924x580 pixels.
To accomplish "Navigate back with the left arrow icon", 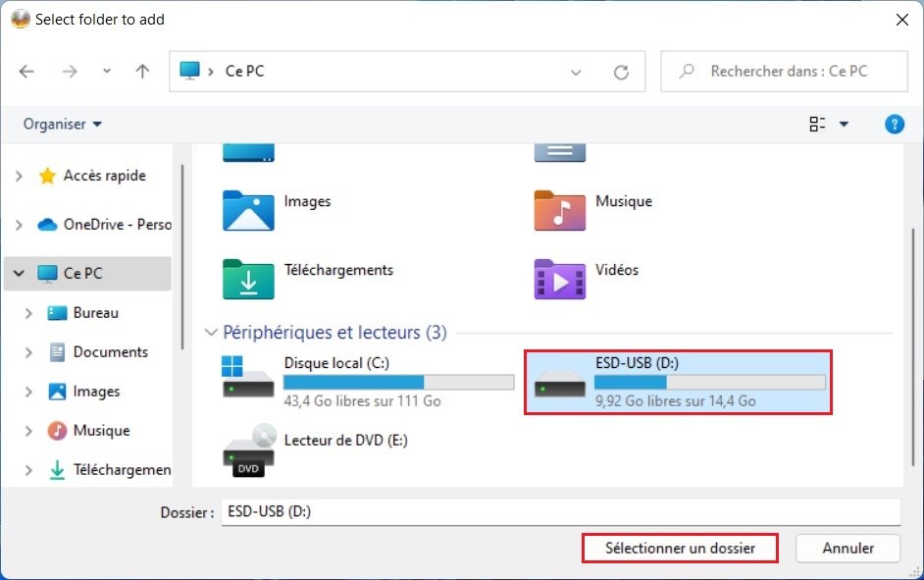I will tap(26, 72).
